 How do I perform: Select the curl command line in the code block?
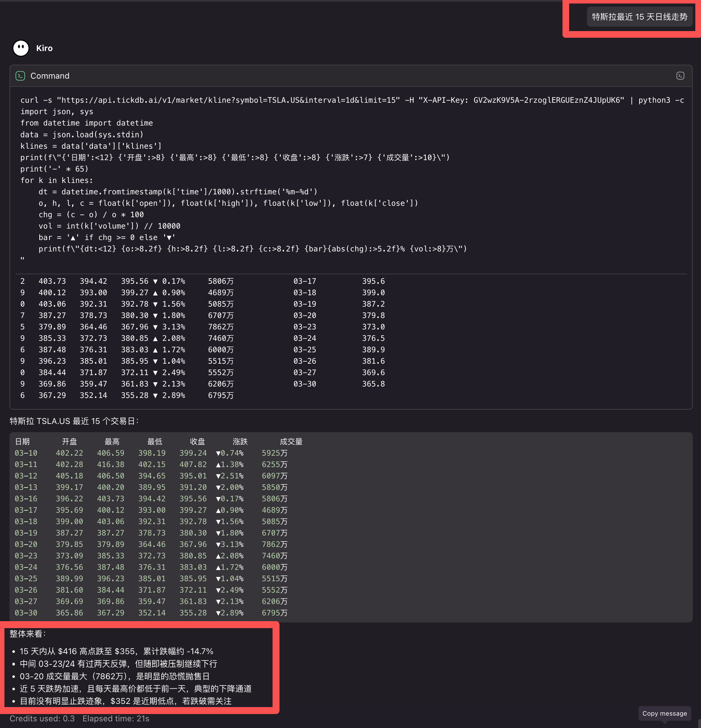click(x=334, y=100)
